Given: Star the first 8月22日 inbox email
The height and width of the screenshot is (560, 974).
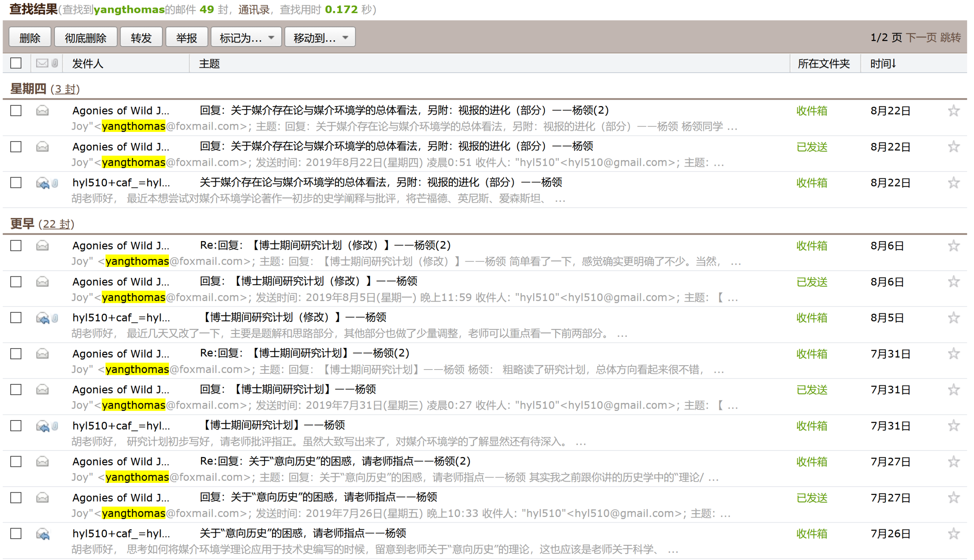Looking at the screenshot, I should (953, 111).
